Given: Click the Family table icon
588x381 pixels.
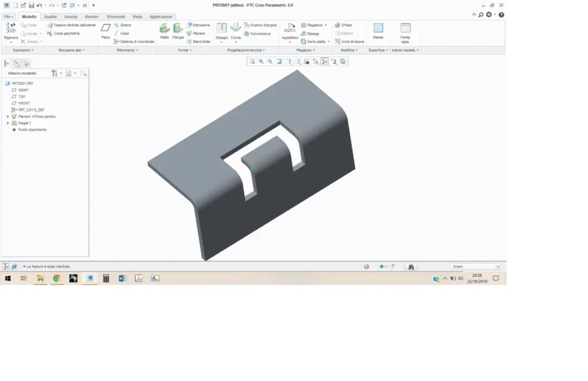Looking at the screenshot, I should [x=405, y=33].
